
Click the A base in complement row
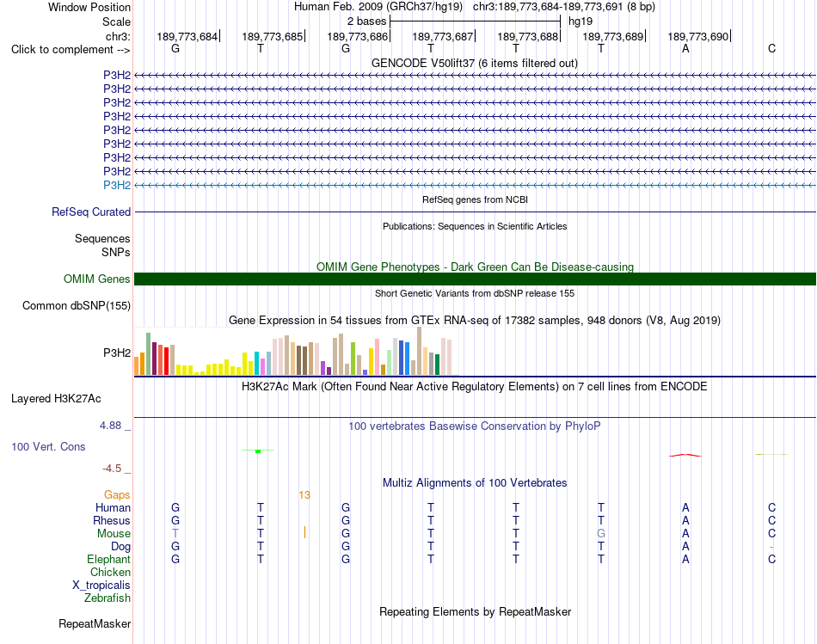coord(685,48)
